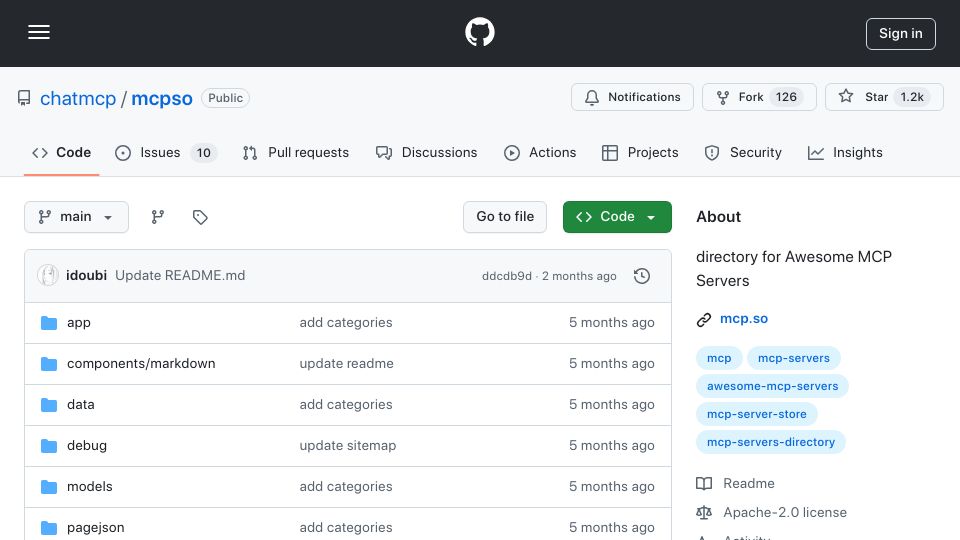
Task: Open the Actions tab
Action: click(x=539, y=152)
